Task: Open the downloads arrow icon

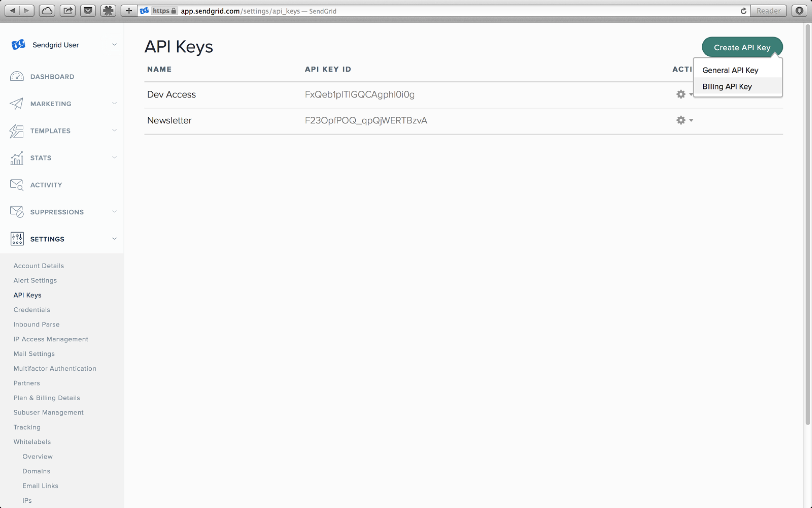Action: (799, 11)
